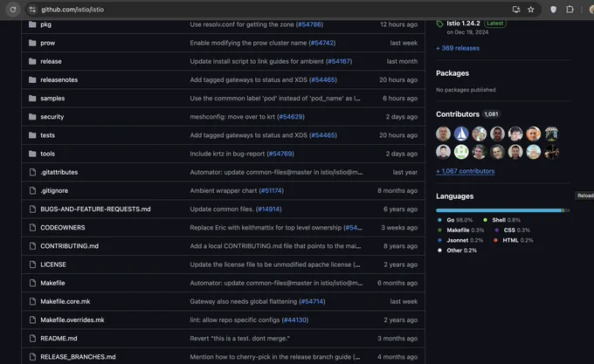Click the file icon beside README.md

(32, 339)
